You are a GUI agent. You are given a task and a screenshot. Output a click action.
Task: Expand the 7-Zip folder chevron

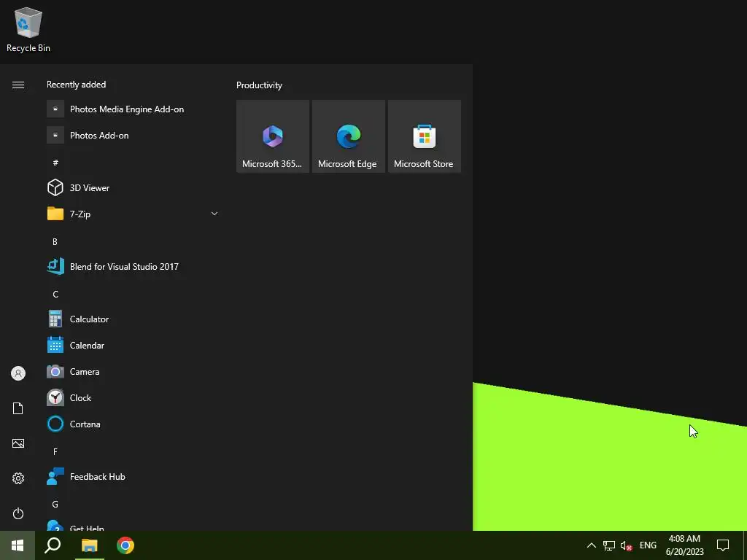click(214, 214)
